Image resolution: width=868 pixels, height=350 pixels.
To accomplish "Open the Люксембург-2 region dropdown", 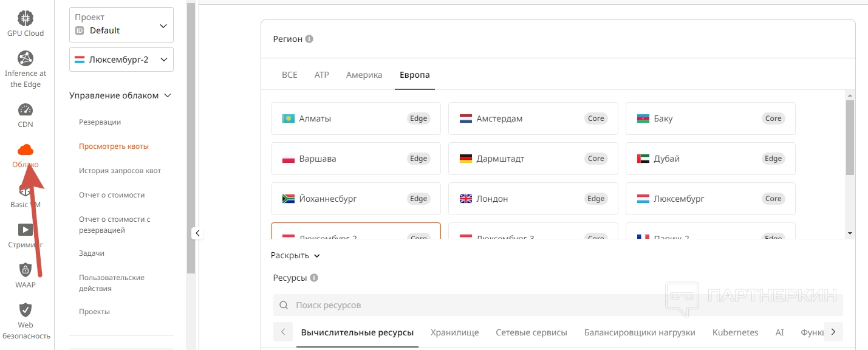I will coord(121,60).
